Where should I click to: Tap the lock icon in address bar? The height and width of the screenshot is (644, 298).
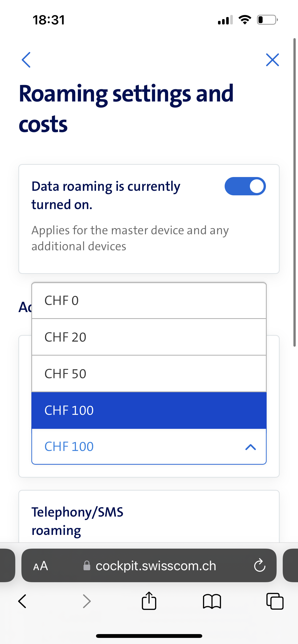(x=87, y=566)
